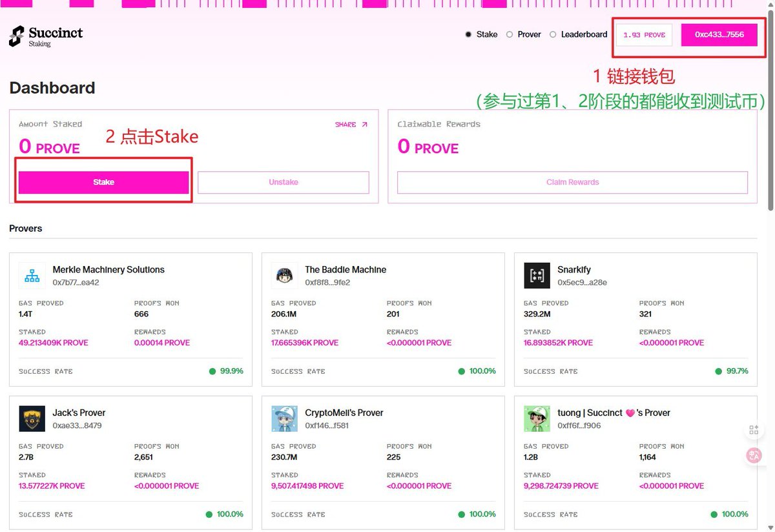Click gas proved value 2.7B
Image resolution: width=775 pixels, height=532 pixels.
[x=26, y=458]
